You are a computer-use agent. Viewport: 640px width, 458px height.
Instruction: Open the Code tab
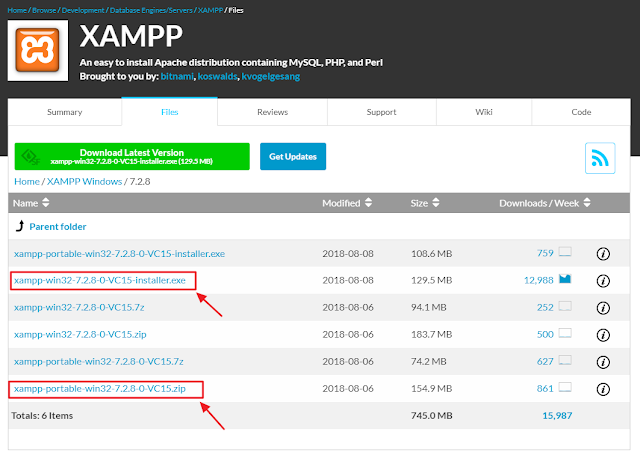point(581,112)
